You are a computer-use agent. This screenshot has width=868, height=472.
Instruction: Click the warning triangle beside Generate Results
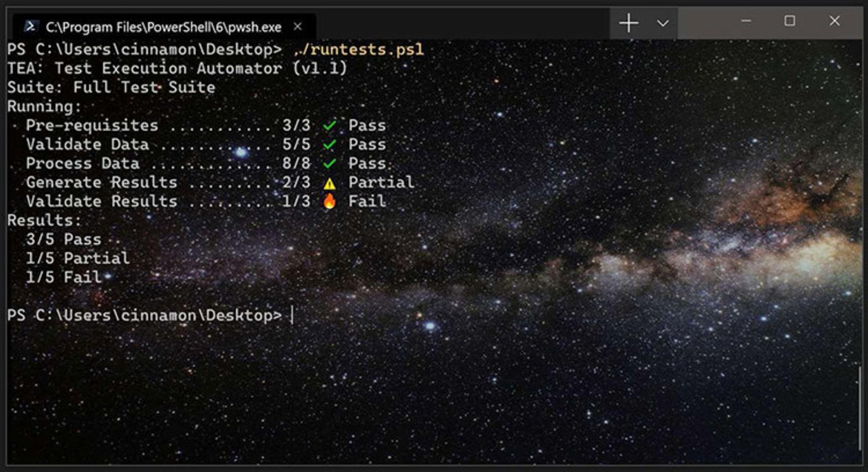point(329,182)
